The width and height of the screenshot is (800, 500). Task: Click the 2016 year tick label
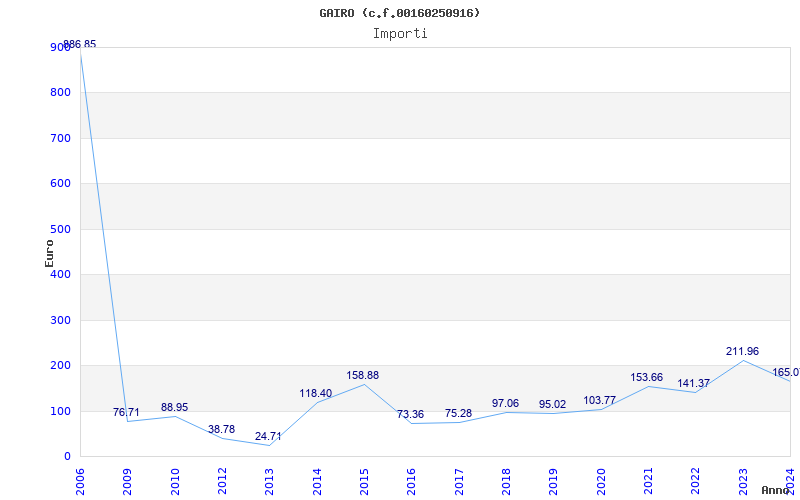tap(411, 482)
